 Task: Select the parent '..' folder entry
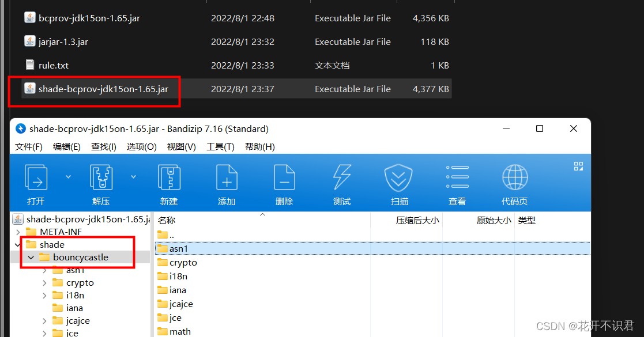[x=167, y=235]
